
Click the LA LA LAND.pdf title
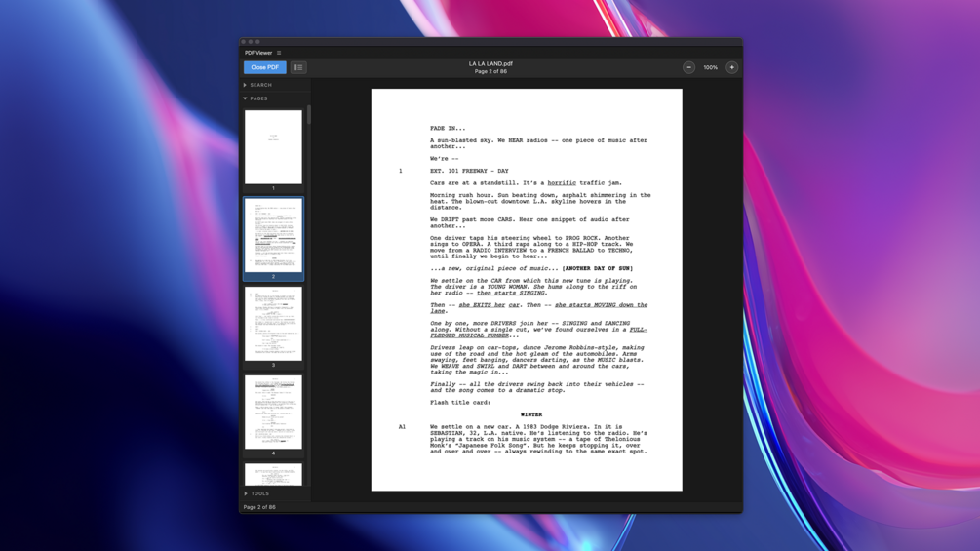coord(490,63)
